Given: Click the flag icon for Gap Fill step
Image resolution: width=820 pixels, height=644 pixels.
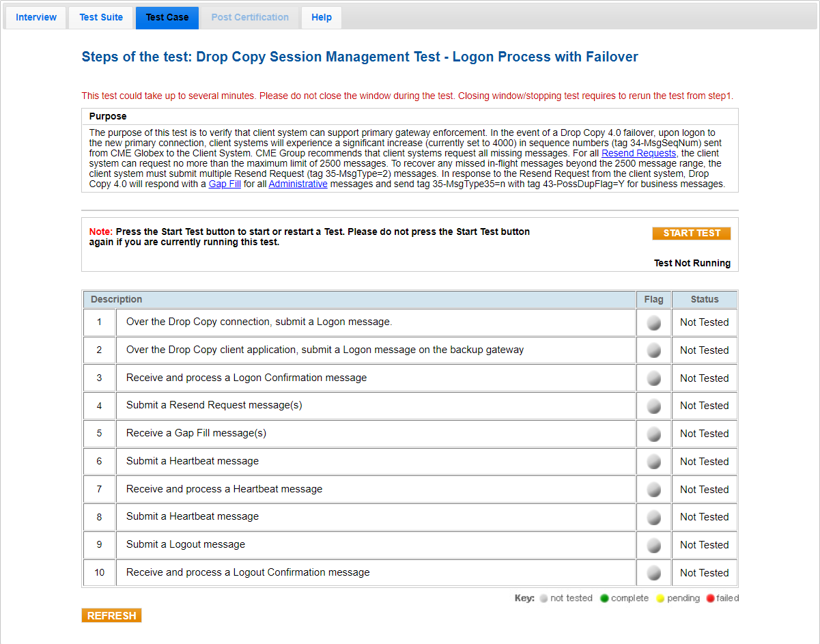Looking at the screenshot, I should [x=653, y=434].
